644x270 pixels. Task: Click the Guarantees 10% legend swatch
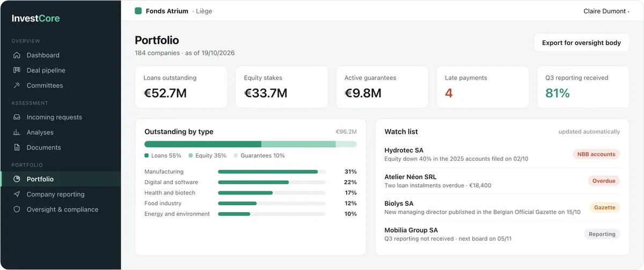click(236, 156)
